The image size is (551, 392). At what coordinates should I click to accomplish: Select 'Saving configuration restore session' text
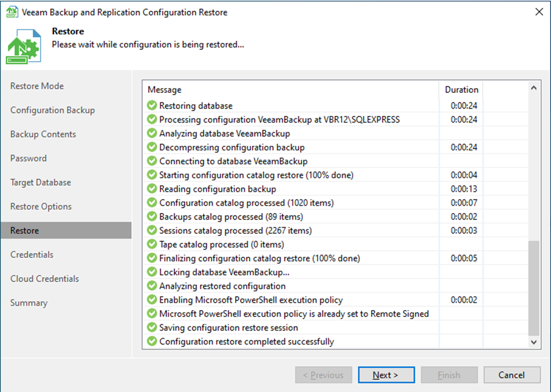tap(228, 328)
